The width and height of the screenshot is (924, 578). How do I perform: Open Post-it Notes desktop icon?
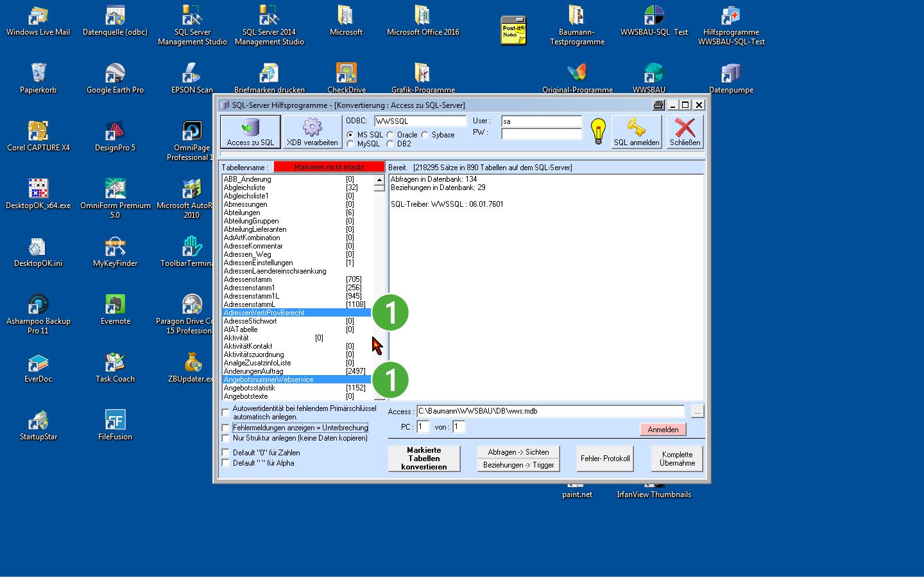tap(513, 30)
